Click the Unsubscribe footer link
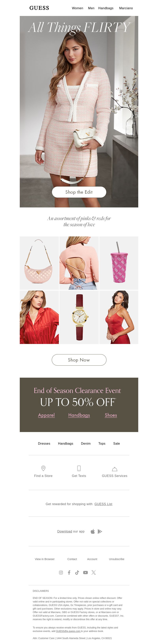Screen dimensions: 158x644 click(x=117, y=559)
